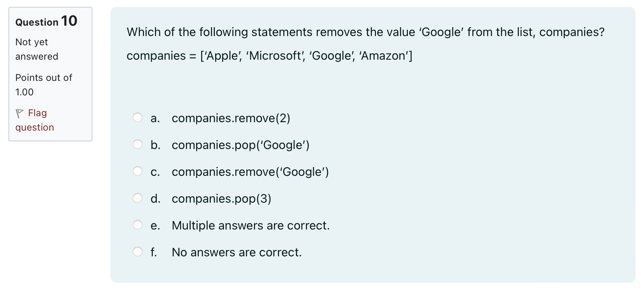Click answer text companies.pop(3)
Image resolution: width=644 pixels, height=298 pixels.
(x=221, y=199)
